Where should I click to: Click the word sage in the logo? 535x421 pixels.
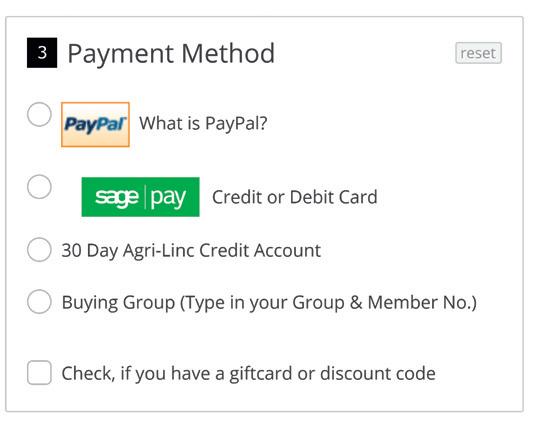click(x=117, y=198)
